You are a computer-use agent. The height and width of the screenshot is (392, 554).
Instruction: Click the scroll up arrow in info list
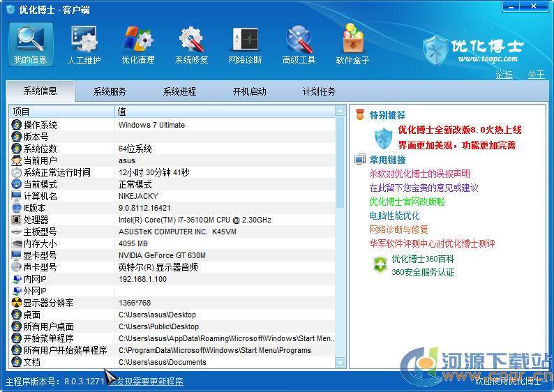click(x=340, y=111)
